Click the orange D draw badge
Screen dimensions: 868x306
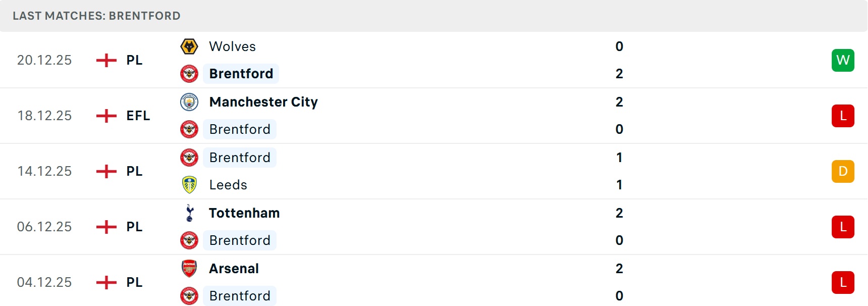click(x=843, y=171)
